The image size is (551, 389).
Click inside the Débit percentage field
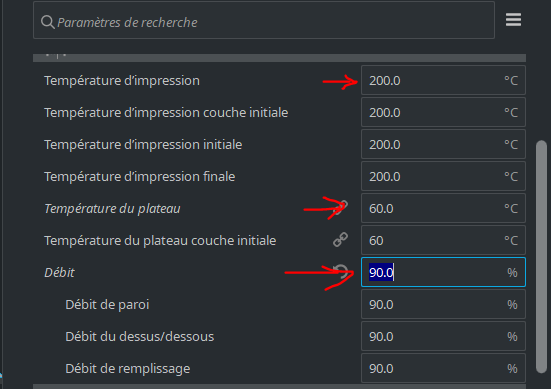tap(443, 272)
